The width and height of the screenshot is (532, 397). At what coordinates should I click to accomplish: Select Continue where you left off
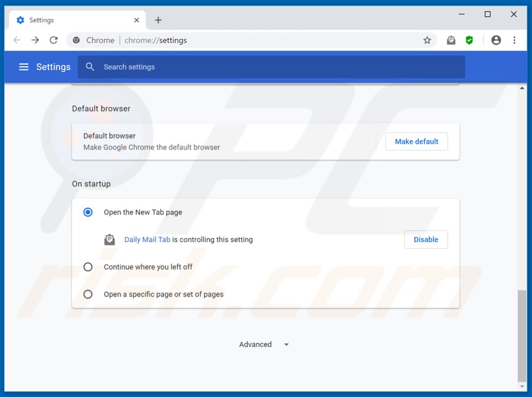88,267
